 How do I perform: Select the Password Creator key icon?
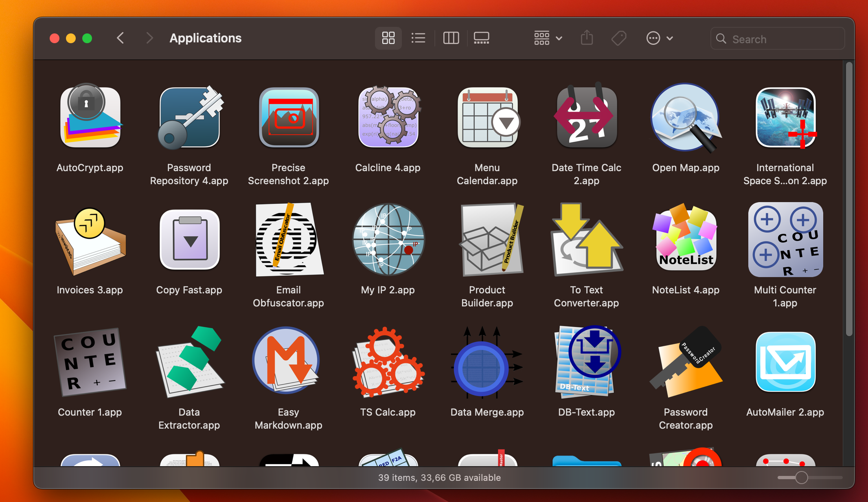686,362
